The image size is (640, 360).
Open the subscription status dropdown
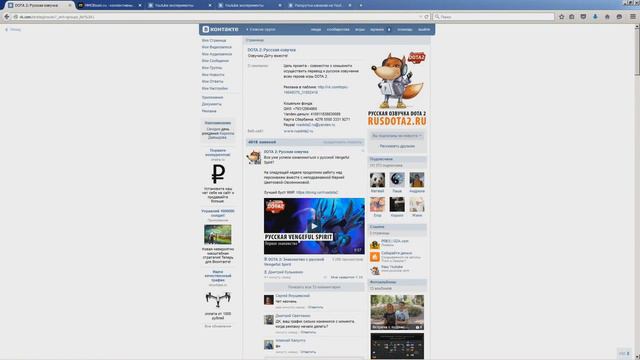(397, 136)
